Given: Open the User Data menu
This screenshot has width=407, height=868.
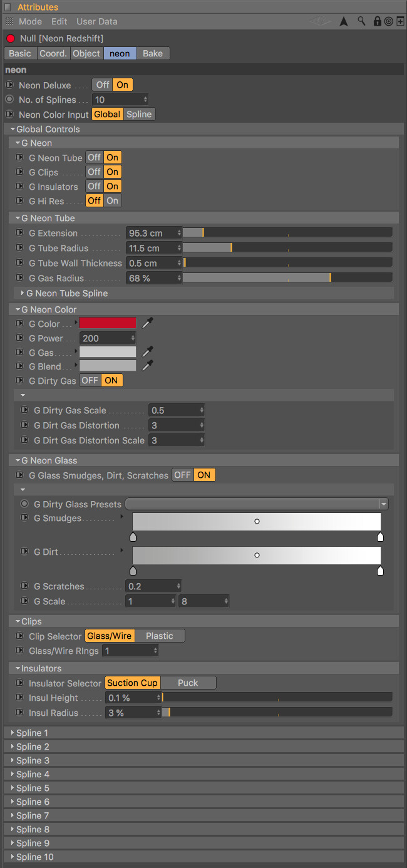Looking at the screenshot, I should click(x=96, y=21).
